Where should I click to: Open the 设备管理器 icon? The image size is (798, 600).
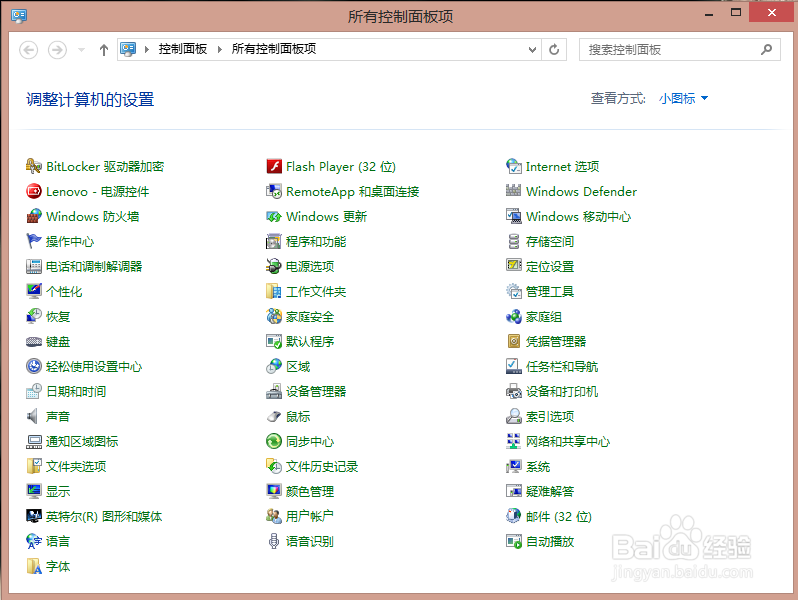click(x=274, y=391)
